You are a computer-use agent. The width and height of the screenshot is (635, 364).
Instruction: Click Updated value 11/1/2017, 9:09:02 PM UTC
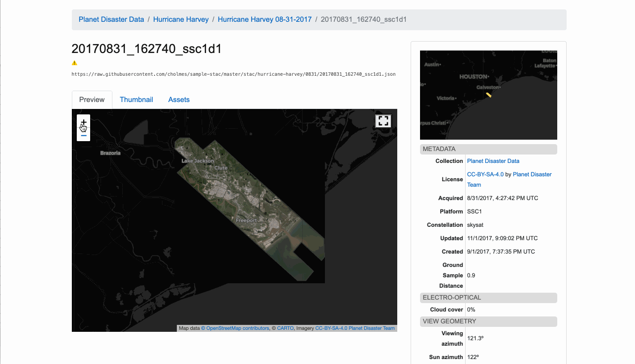[502, 238]
